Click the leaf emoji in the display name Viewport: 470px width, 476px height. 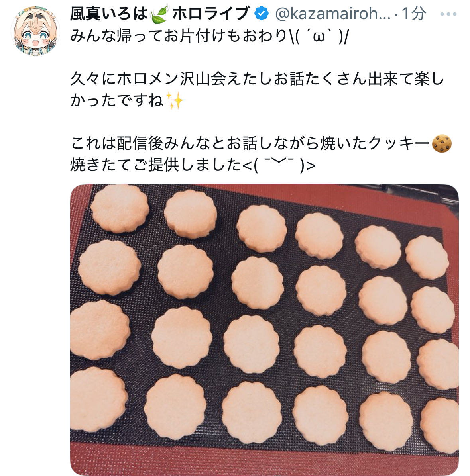[x=159, y=14]
